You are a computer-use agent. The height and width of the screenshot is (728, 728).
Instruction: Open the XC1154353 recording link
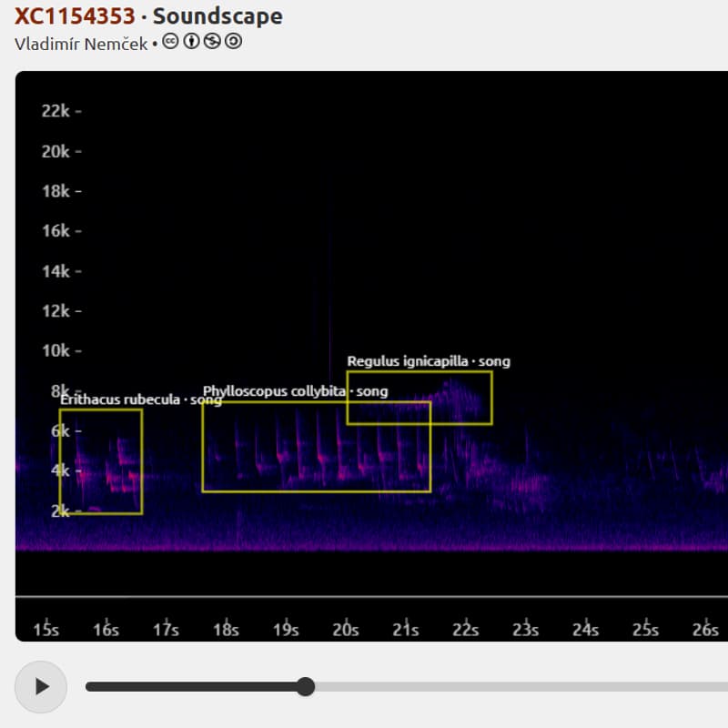[75, 16]
